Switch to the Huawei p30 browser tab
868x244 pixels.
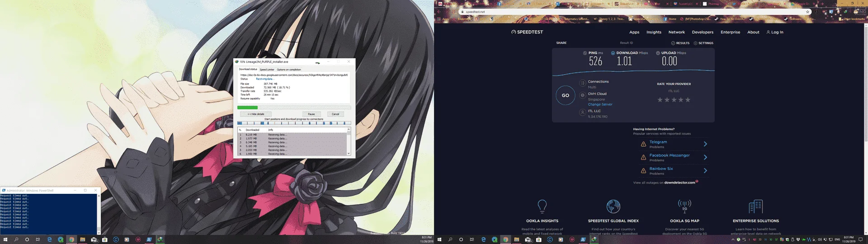click(x=686, y=4)
